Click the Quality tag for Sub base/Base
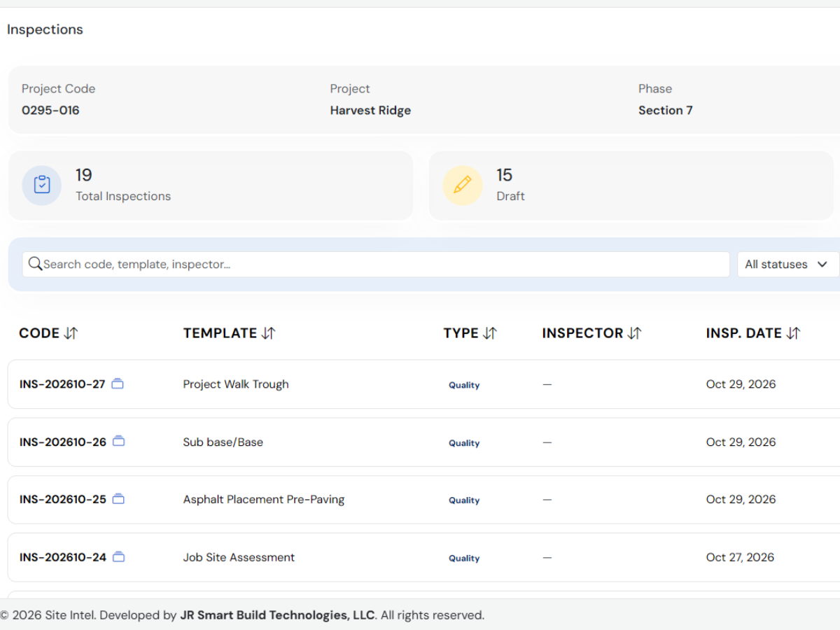840x630 pixels. click(x=464, y=443)
